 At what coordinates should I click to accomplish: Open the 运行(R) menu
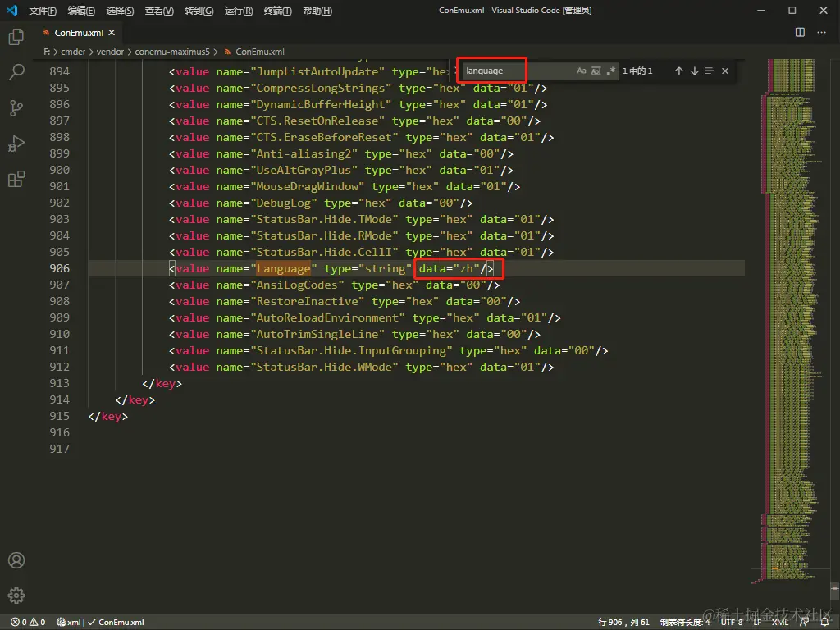click(x=239, y=11)
